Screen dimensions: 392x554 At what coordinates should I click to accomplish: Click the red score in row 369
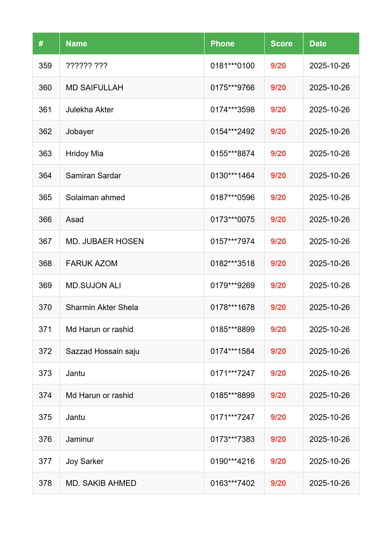[278, 285]
